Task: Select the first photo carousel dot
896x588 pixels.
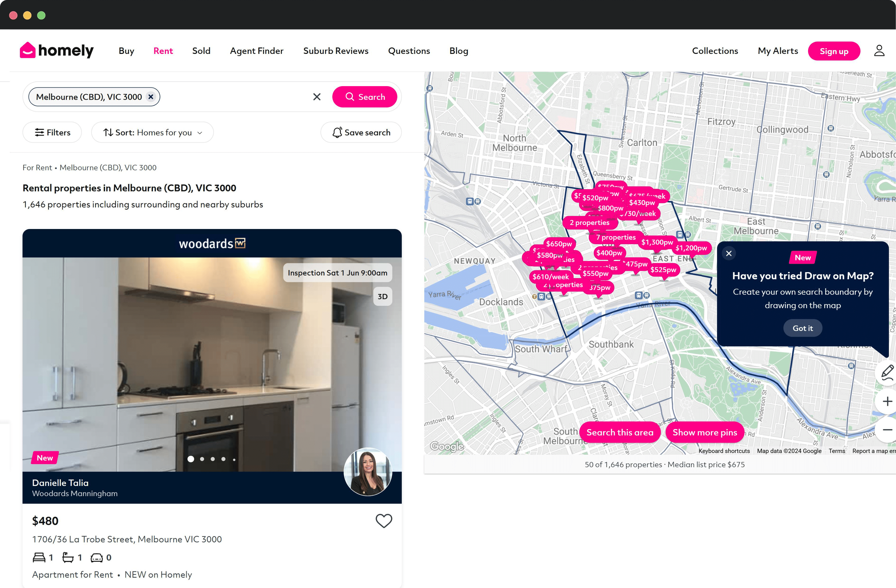Action: tap(191, 459)
